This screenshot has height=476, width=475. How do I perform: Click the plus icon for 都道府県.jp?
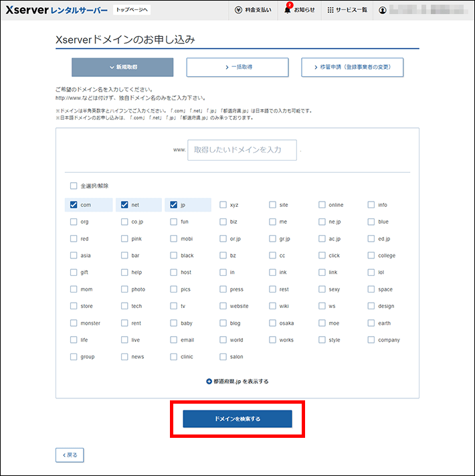pos(209,381)
